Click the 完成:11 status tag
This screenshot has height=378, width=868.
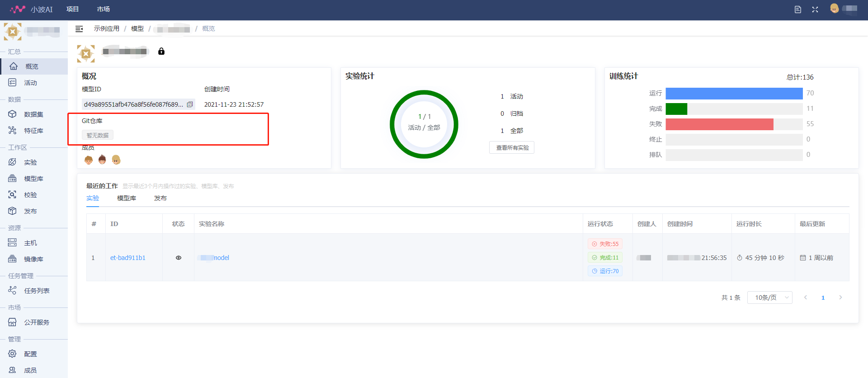point(605,258)
